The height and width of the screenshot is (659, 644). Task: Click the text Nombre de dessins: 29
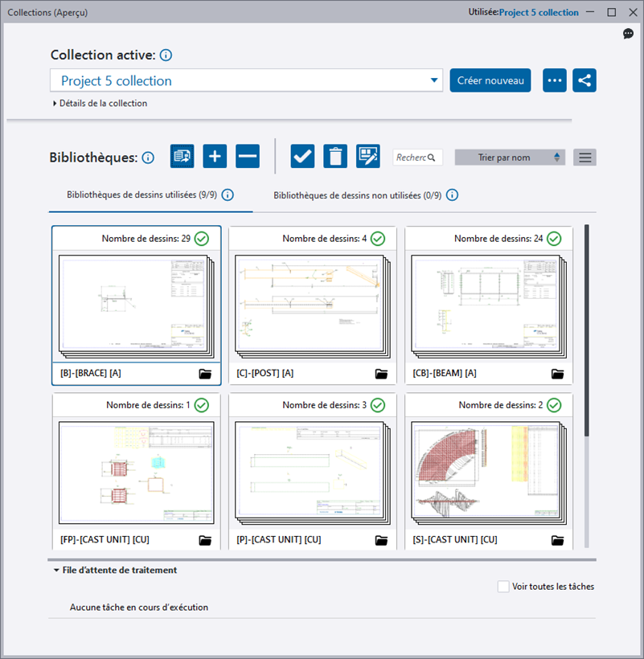146,239
